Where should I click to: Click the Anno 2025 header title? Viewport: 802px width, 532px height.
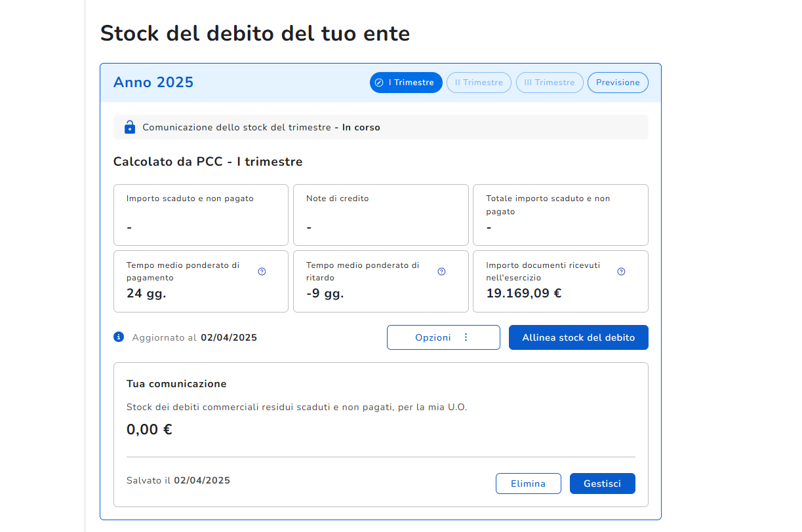pos(153,82)
